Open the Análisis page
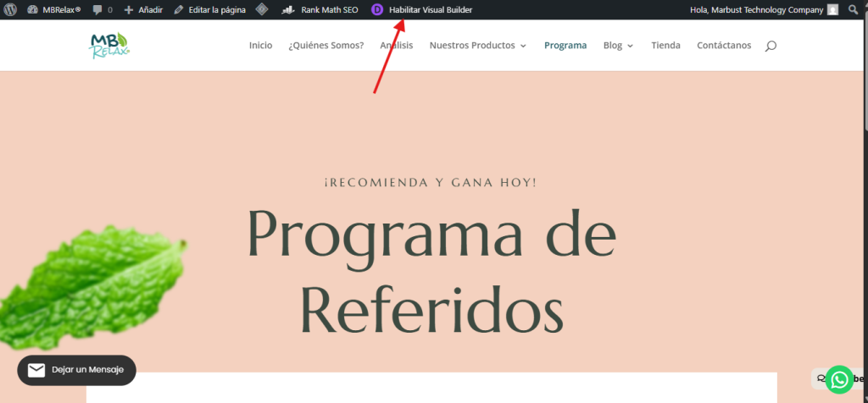The width and height of the screenshot is (868, 403). click(397, 46)
